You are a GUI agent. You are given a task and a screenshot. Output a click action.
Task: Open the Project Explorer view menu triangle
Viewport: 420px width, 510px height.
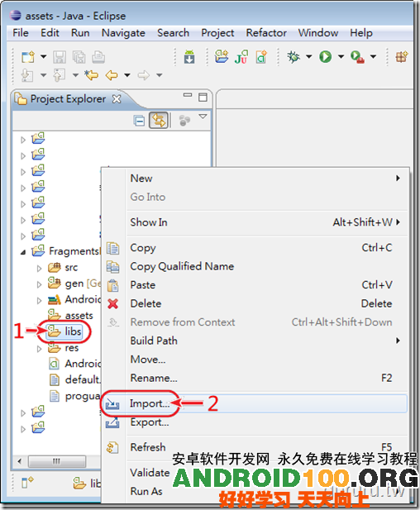tap(203, 117)
